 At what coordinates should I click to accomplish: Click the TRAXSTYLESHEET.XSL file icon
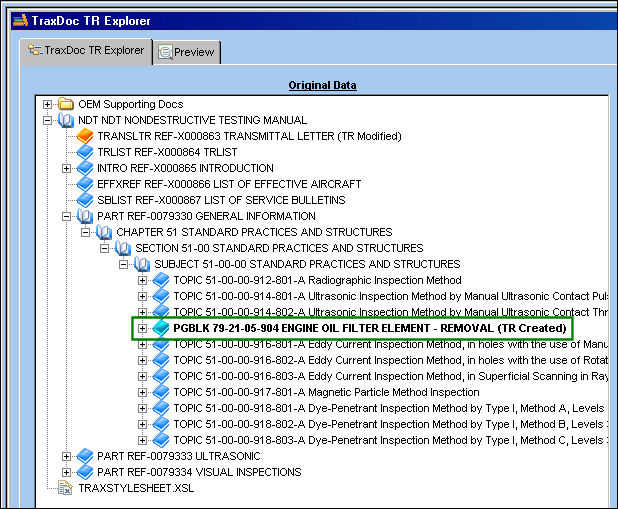pyautogui.click(x=65, y=488)
